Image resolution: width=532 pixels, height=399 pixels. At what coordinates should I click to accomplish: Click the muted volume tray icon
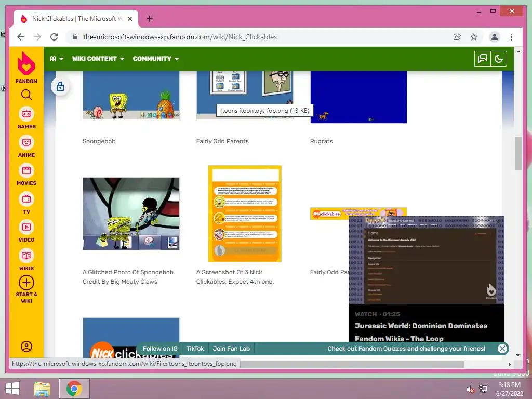tap(470, 389)
